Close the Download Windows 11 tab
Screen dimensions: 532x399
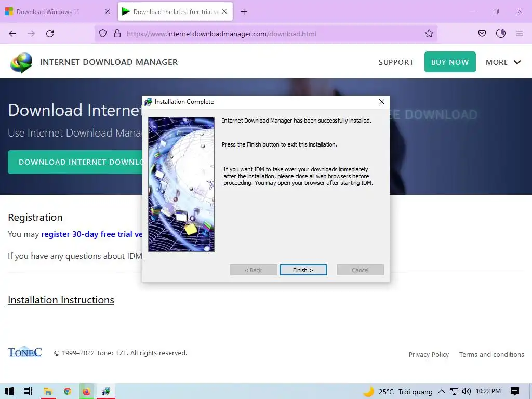108,11
